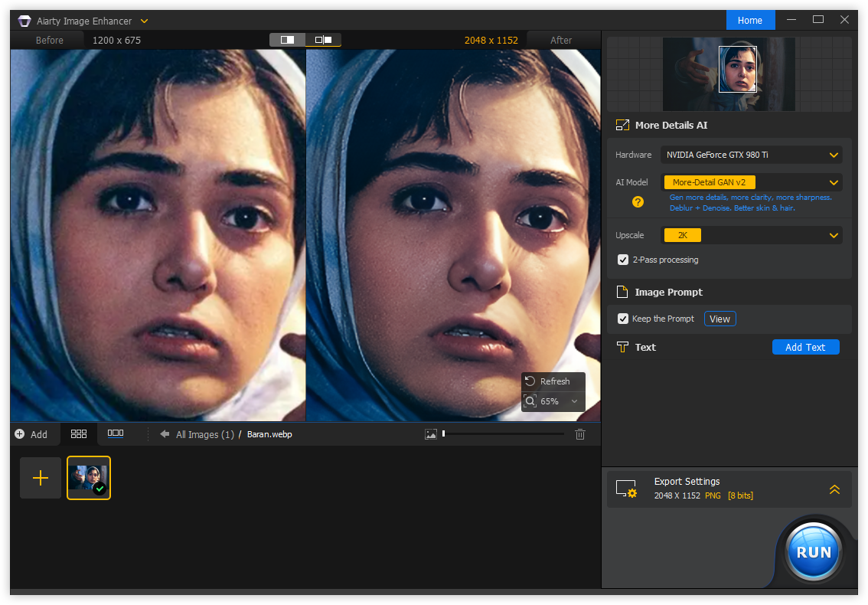868x605 pixels.
Task: Click the navigator preview thumbnail
Action: (729, 74)
